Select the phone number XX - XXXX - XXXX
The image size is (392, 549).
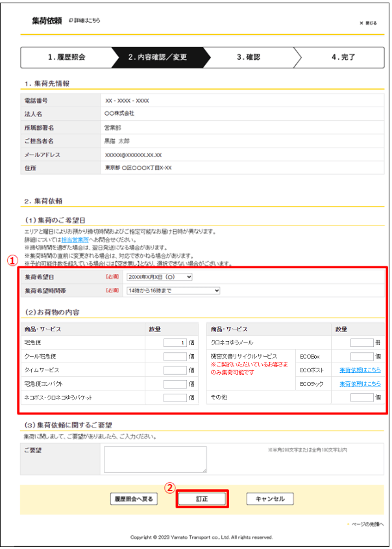(127, 101)
